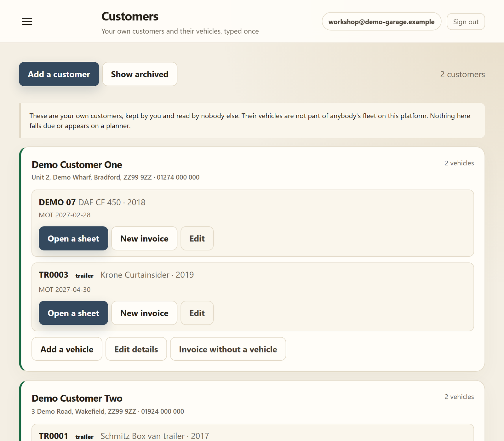The width and height of the screenshot is (504, 441).
Task: Click the "MOT 2027-02-28" date text
Action: click(65, 215)
